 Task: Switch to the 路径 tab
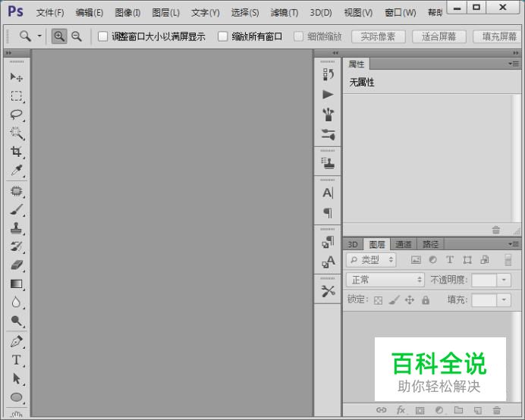(431, 244)
